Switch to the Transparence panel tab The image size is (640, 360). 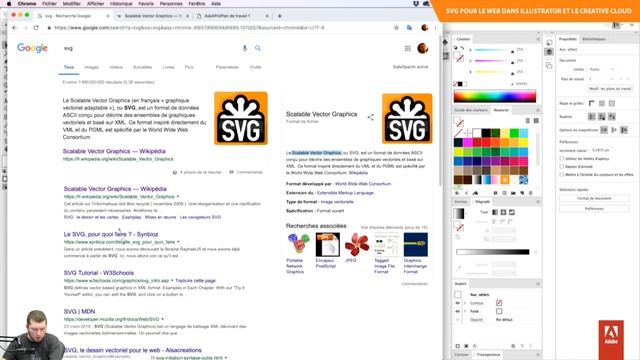click(488, 355)
